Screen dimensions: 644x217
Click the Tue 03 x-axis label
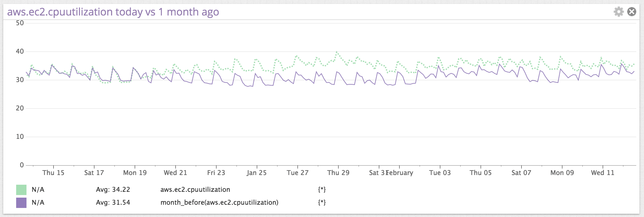(x=440, y=173)
